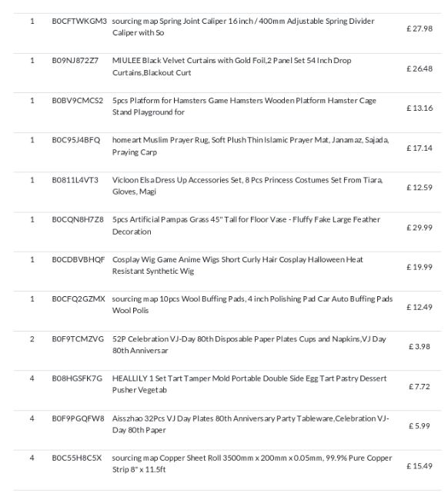Click ASIN B09NJ872Z7
This screenshot has width=448, height=500.
click(75, 61)
